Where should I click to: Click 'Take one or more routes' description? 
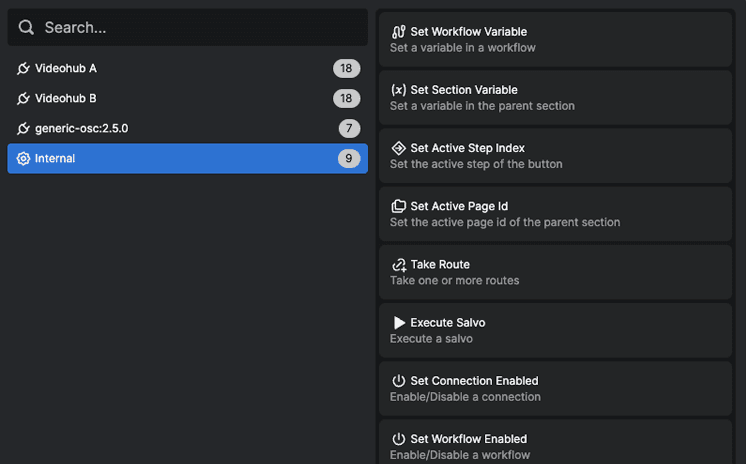454,280
